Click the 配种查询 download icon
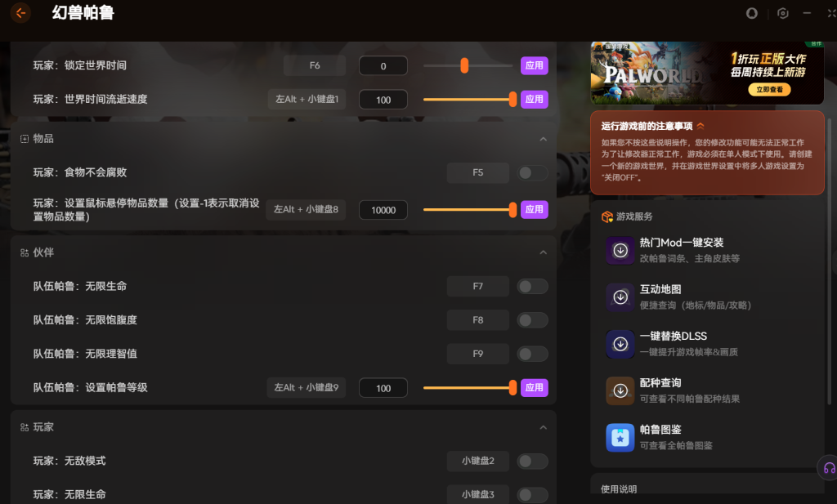 point(620,390)
